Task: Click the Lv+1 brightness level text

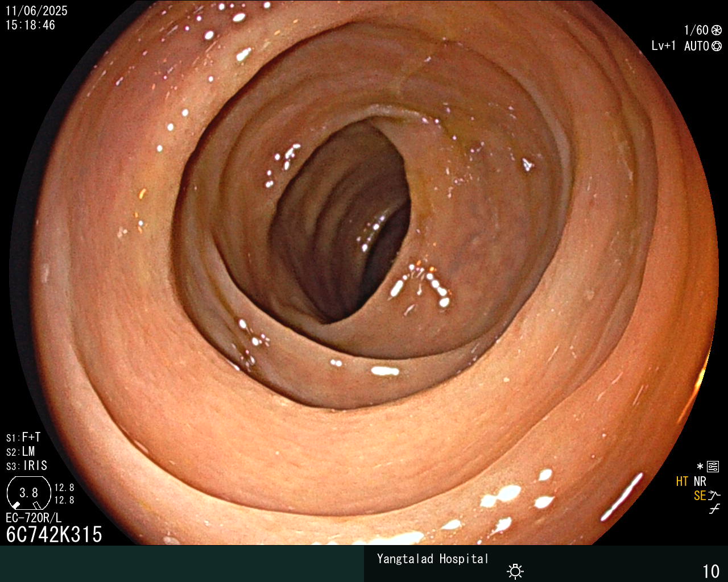Action: click(664, 46)
